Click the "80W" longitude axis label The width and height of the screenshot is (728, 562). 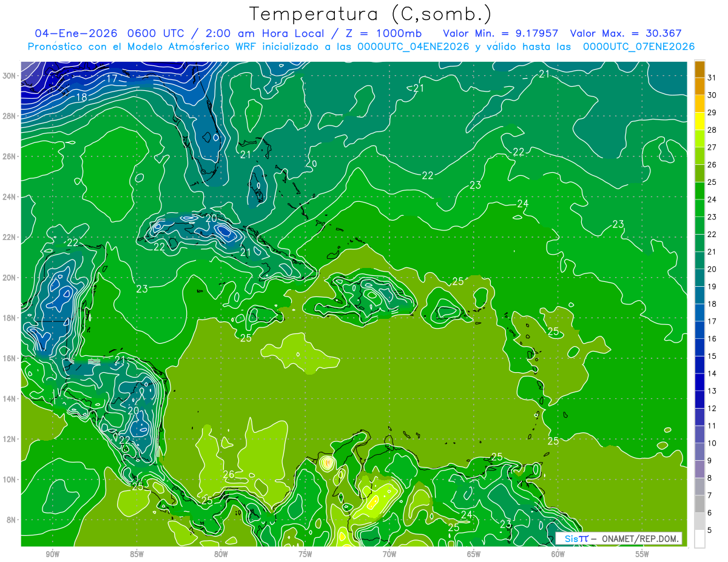[x=221, y=554]
